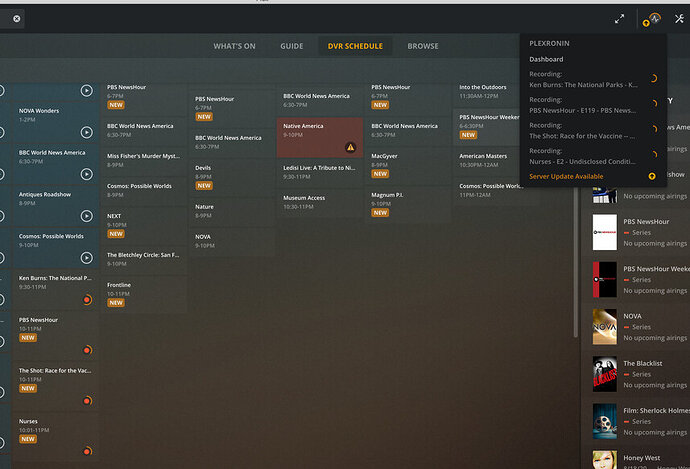Select the DVR Schedule tab

point(355,46)
